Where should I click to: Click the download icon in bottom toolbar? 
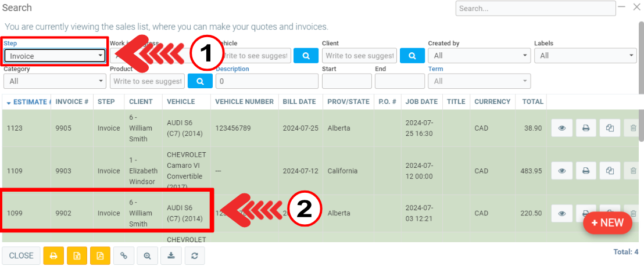point(170,256)
